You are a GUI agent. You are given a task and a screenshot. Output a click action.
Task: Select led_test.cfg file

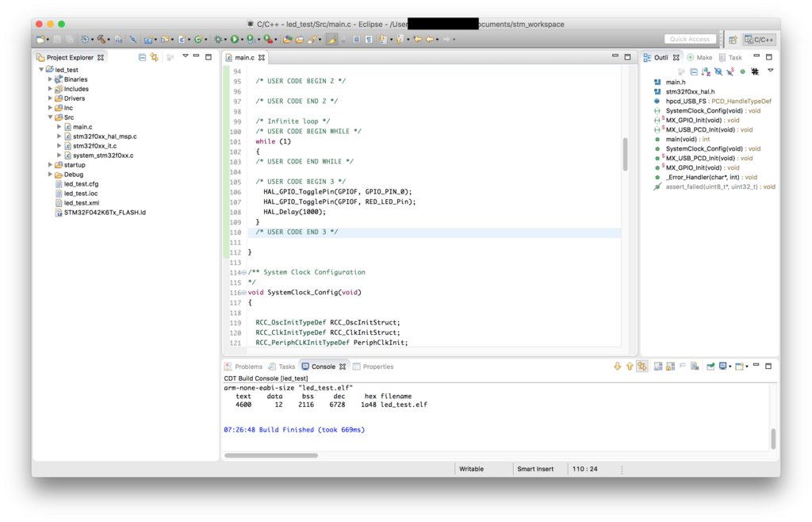(81, 184)
